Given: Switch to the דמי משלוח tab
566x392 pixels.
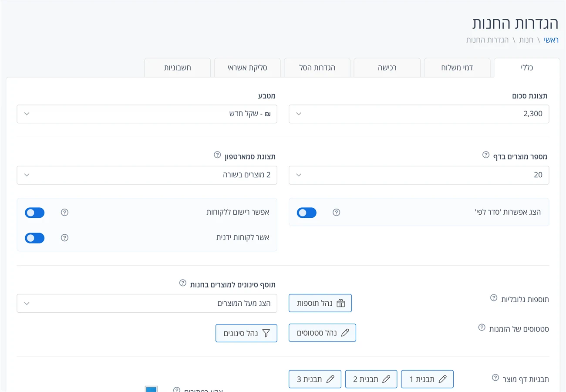Looking at the screenshot, I should (457, 68).
